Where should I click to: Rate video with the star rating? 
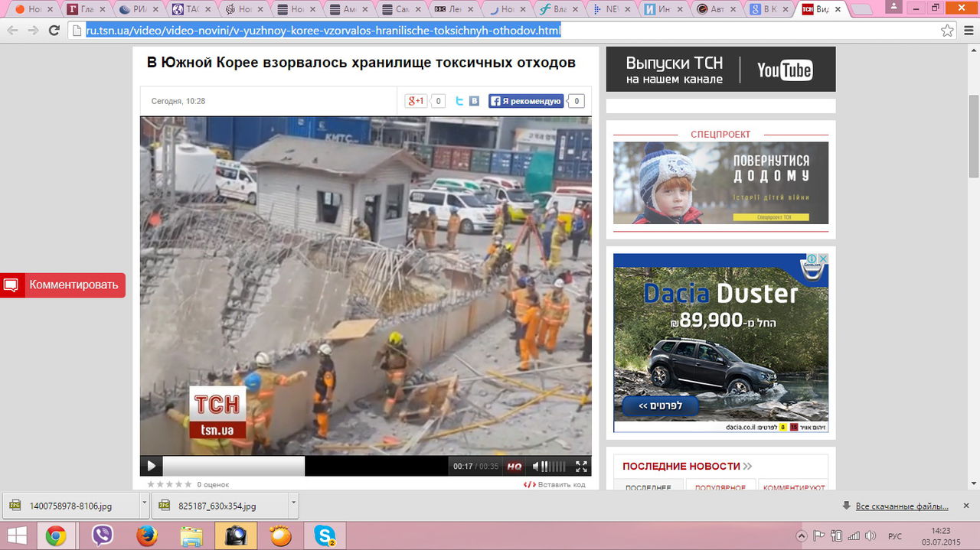(x=169, y=484)
